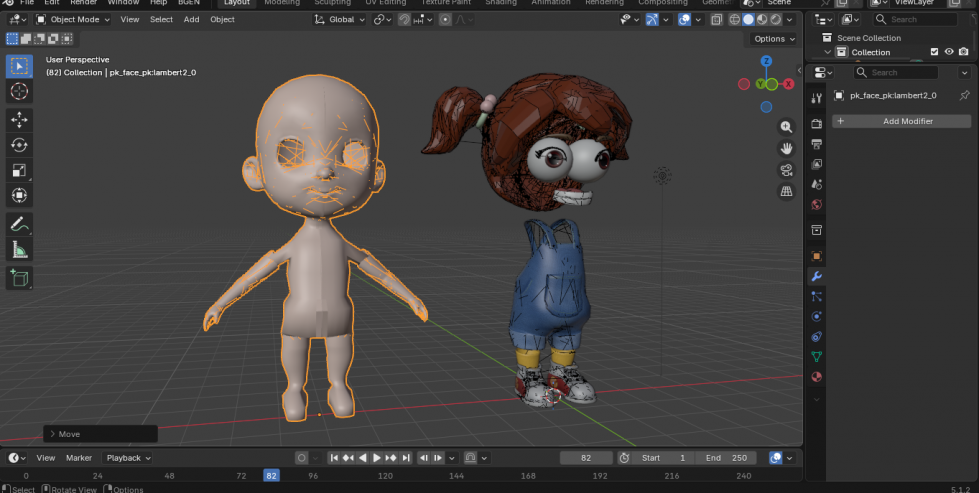Toggle proportional editing button

pyautogui.click(x=445, y=19)
